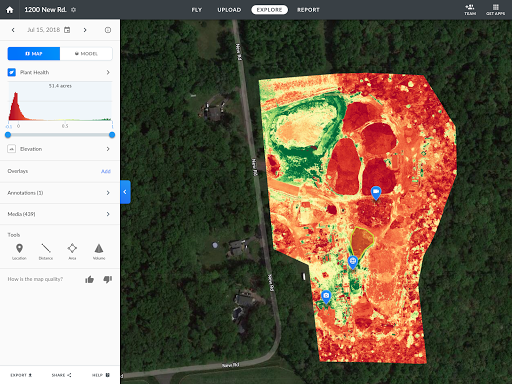Click the Add overlays link
The width and height of the screenshot is (512, 384).
106,171
